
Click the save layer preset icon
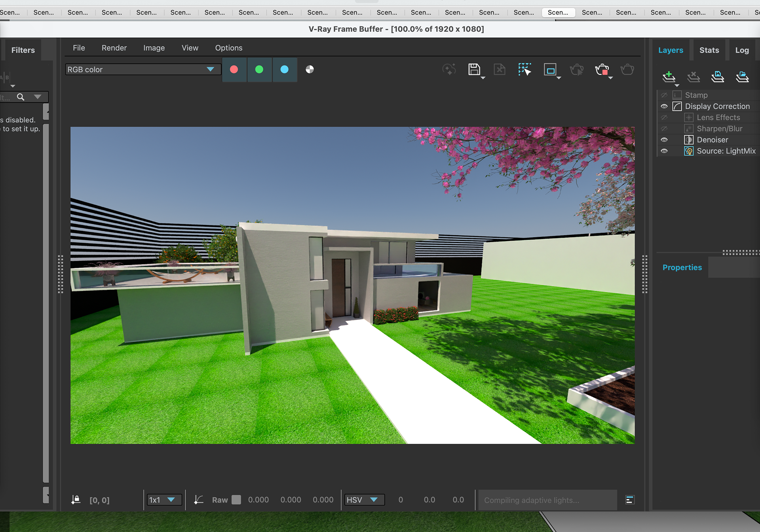(x=717, y=76)
